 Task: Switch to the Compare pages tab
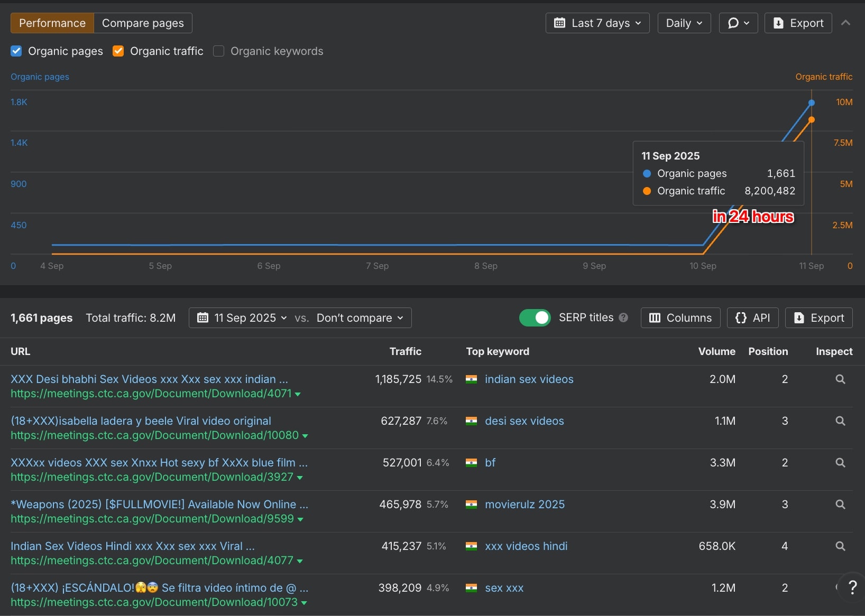click(x=143, y=23)
